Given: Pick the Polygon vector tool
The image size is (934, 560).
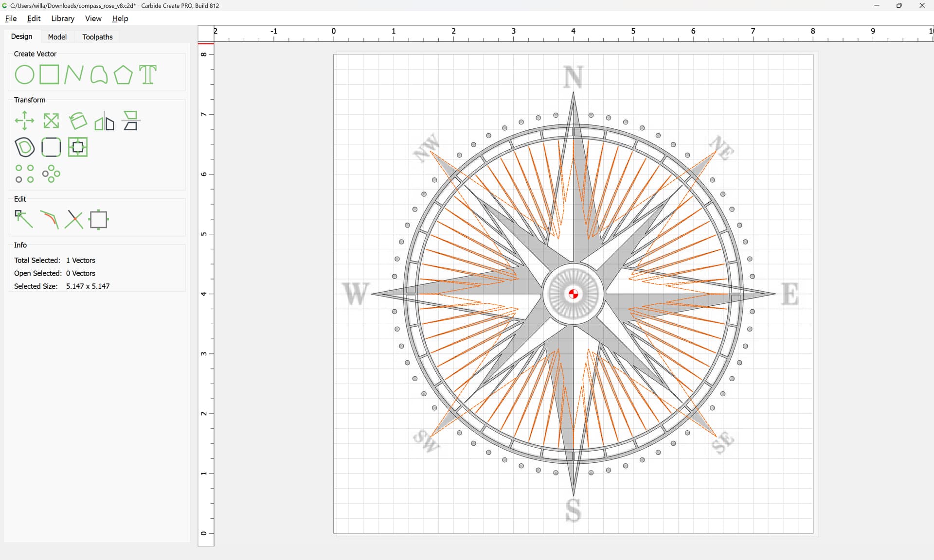Looking at the screenshot, I should click(123, 75).
